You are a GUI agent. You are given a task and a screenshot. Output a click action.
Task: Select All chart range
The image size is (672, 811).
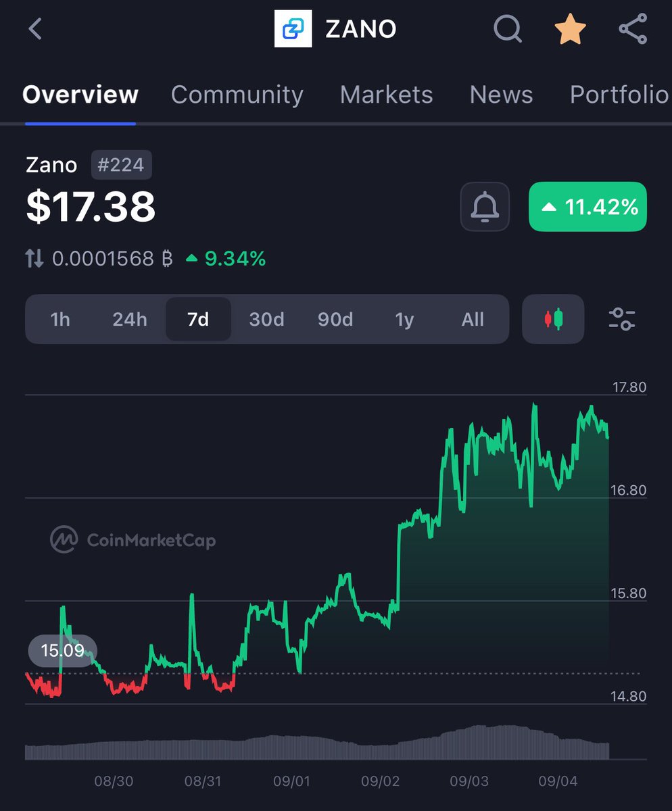[x=473, y=319]
